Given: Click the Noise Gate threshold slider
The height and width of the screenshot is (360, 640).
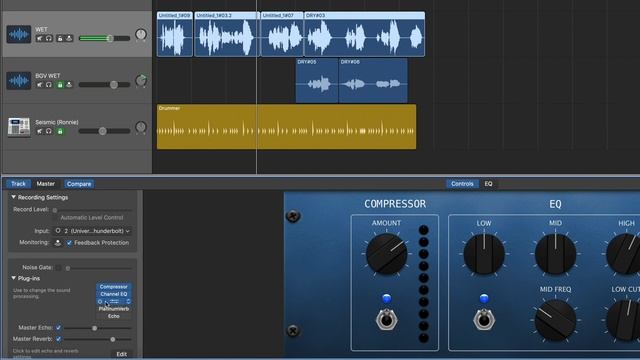Looking at the screenshot, I should pyautogui.click(x=98, y=268).
